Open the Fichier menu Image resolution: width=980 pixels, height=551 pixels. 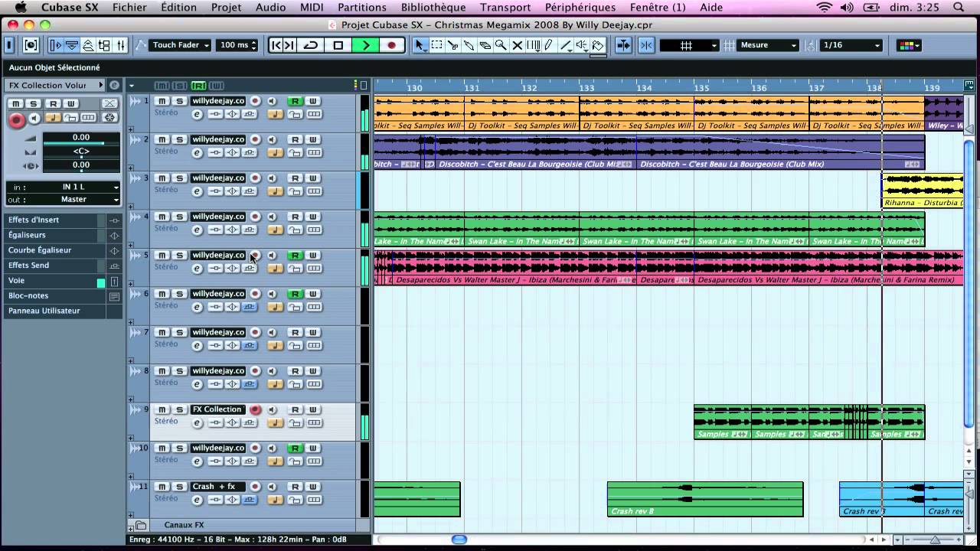(129, 8)
